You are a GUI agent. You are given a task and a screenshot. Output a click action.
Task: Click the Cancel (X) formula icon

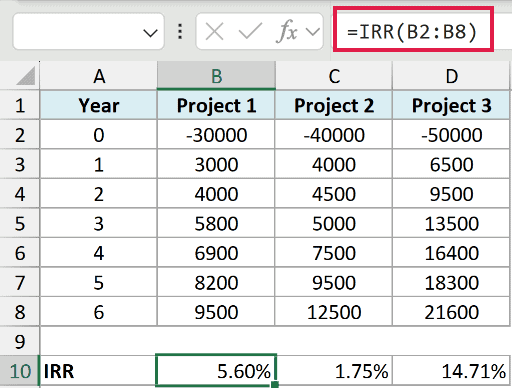[214, 32]
